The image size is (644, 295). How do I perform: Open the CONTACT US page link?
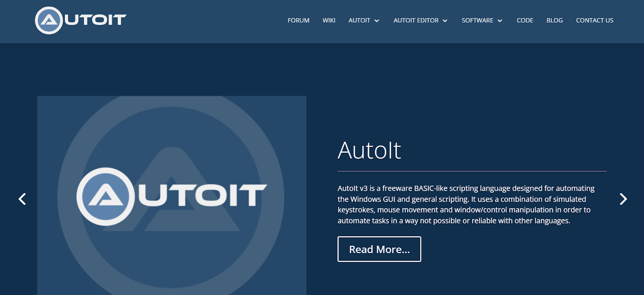[x=594, y=20]
